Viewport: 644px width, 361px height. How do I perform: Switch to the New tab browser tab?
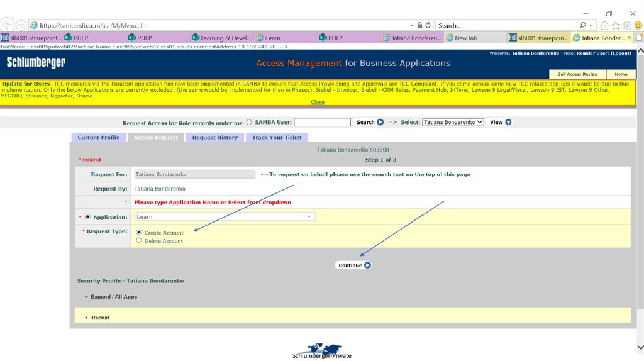(x=475, y=38)
